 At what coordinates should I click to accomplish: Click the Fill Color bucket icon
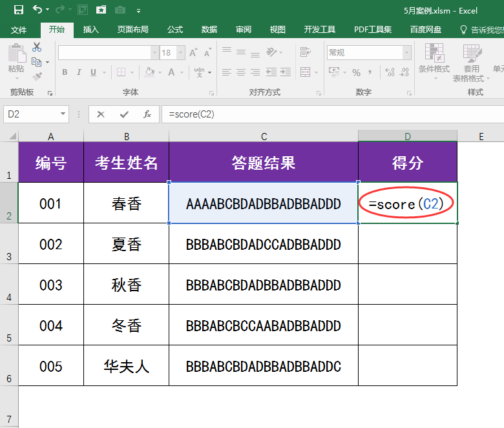click(149, 72)
